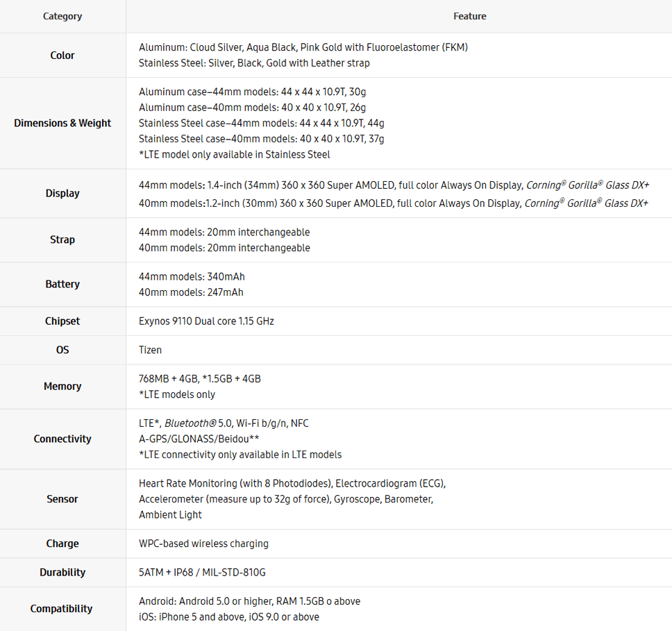Viewport: 672px width, 631px height.
Task: Click the 44mm models: 340mAh battery text
Action: tap(192, 276)
